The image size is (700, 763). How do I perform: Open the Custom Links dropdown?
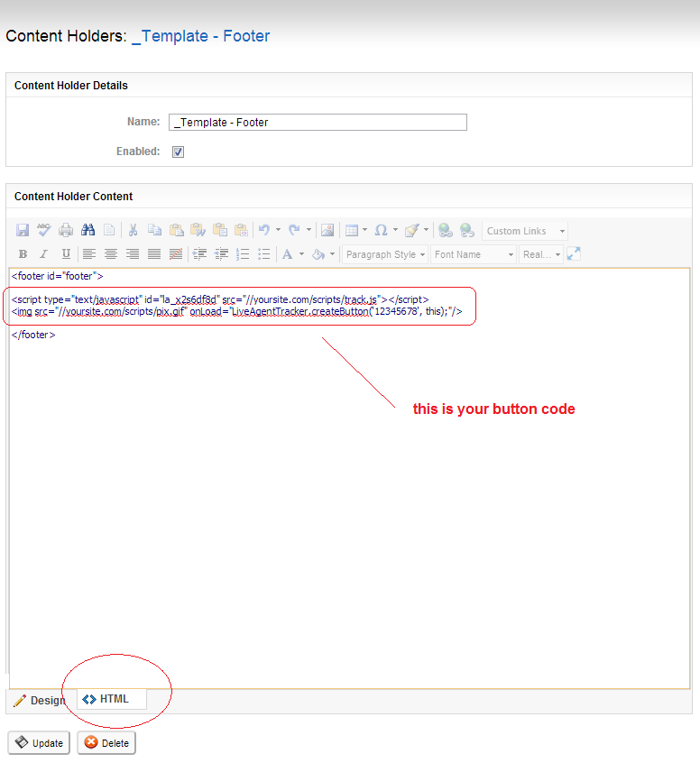[525, 231]
